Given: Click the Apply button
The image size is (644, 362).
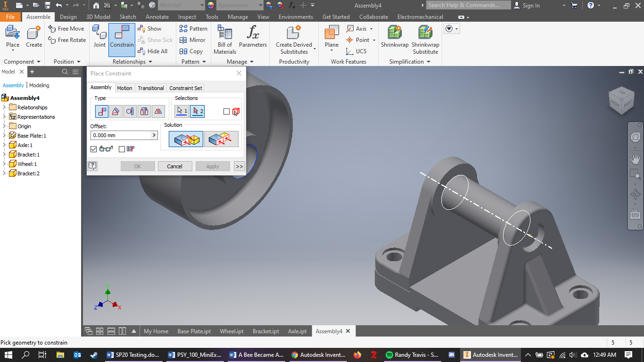Looking at the screenshot, I should 213,166.
